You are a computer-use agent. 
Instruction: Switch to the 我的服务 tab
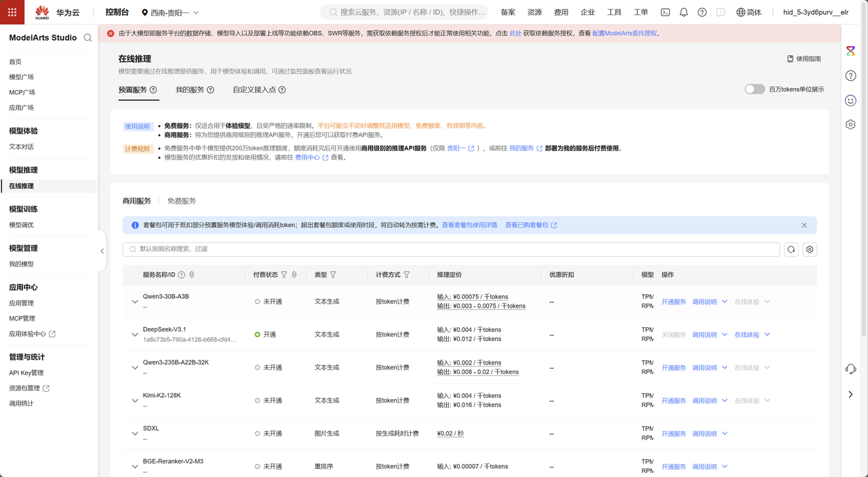190,89
